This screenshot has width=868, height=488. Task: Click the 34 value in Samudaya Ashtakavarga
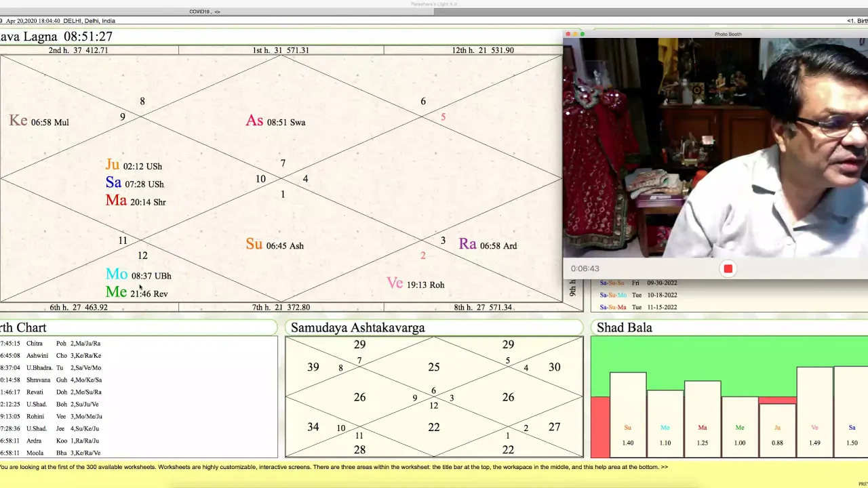point(313,427)
